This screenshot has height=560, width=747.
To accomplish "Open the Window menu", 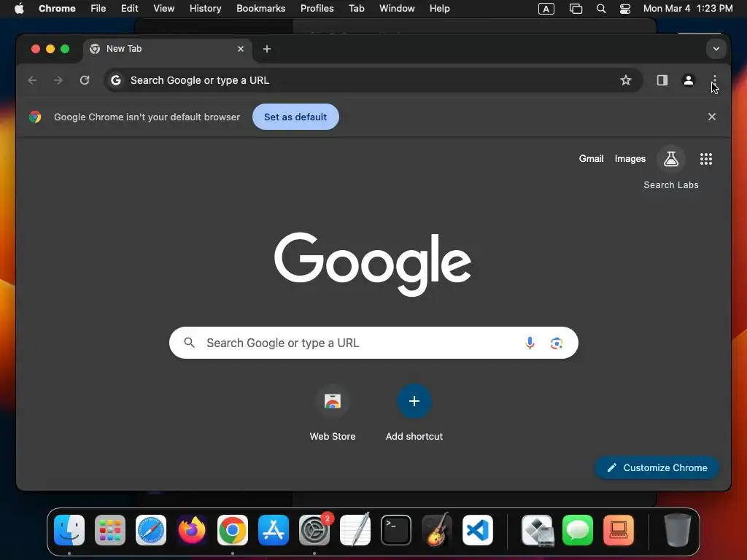I will tap(397, 9).
